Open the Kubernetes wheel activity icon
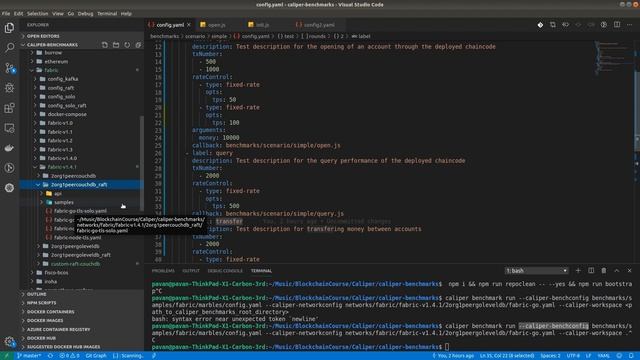640x360 pixels. [9, 188]
